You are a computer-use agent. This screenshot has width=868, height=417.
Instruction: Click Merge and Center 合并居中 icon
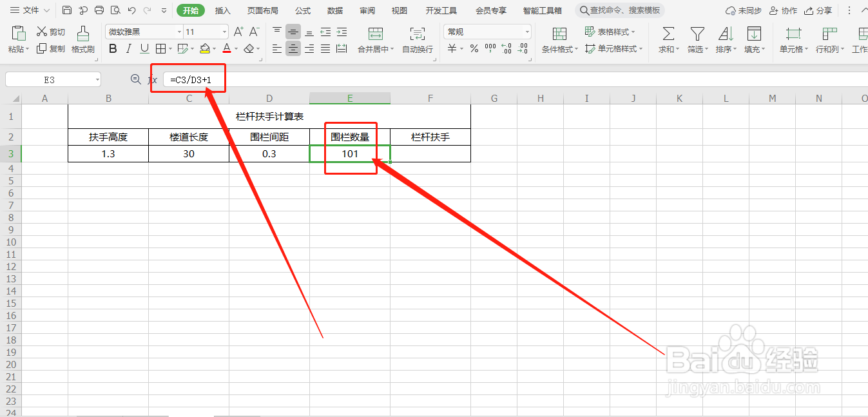coord(376,34)
